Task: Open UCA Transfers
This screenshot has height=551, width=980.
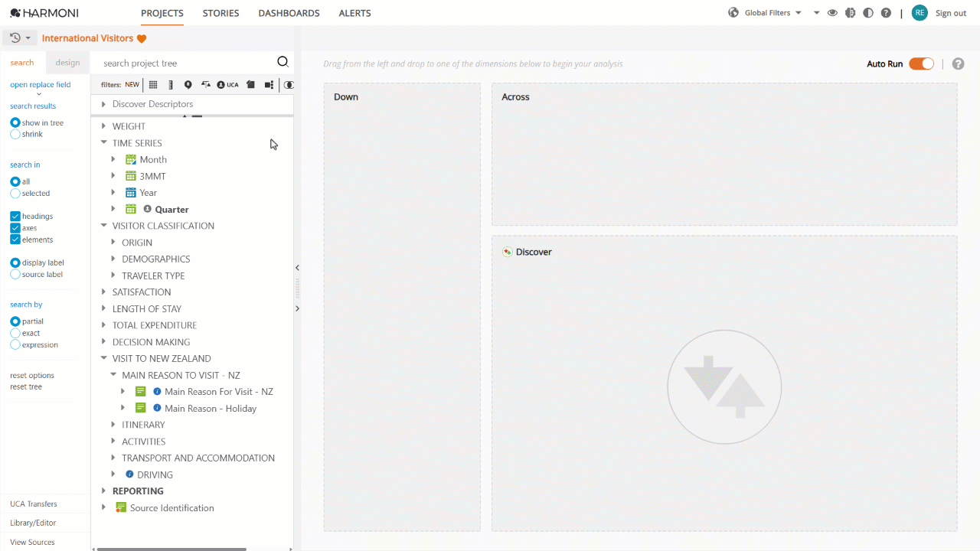Action: click(x=34, y=504)
